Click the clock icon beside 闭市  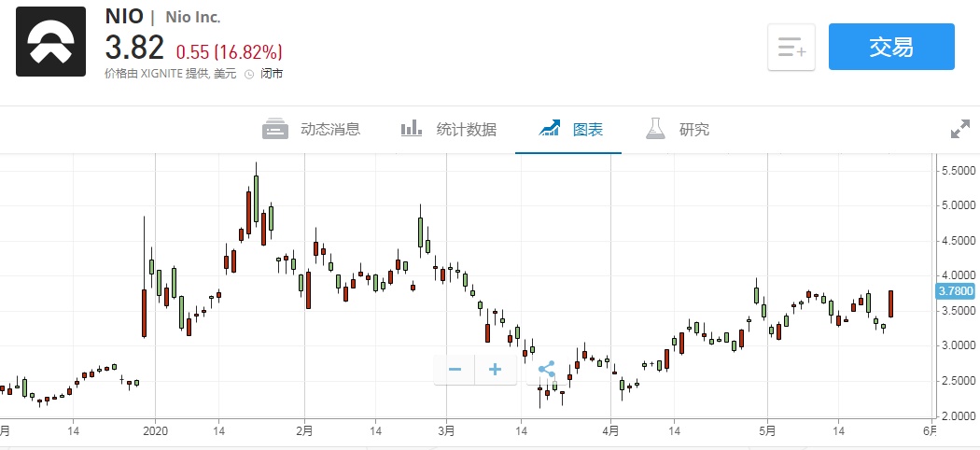249,74
